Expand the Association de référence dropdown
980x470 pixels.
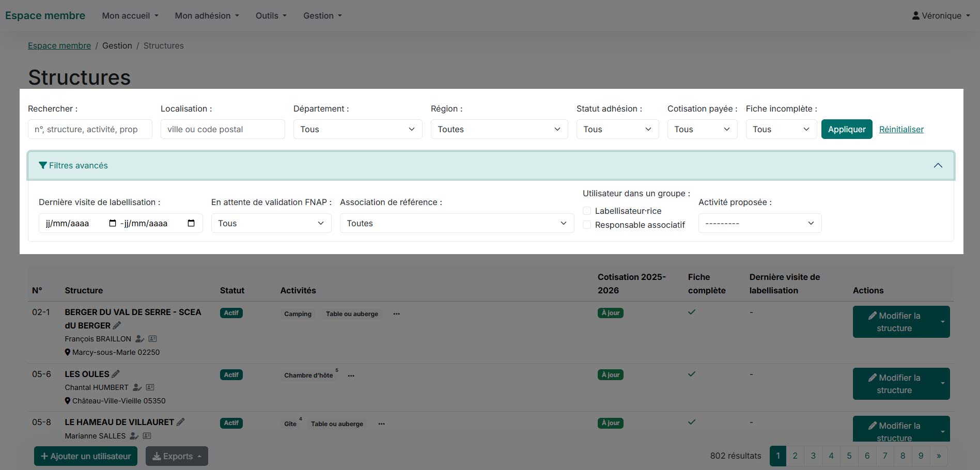tap(457, 223)
